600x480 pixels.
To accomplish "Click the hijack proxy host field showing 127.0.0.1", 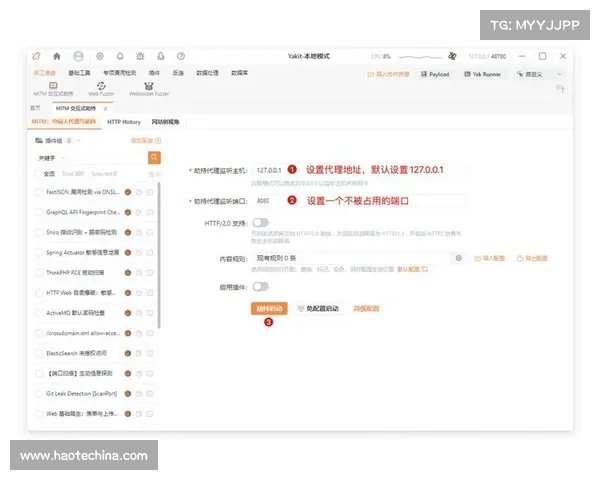I will click(x=359, y=170).
